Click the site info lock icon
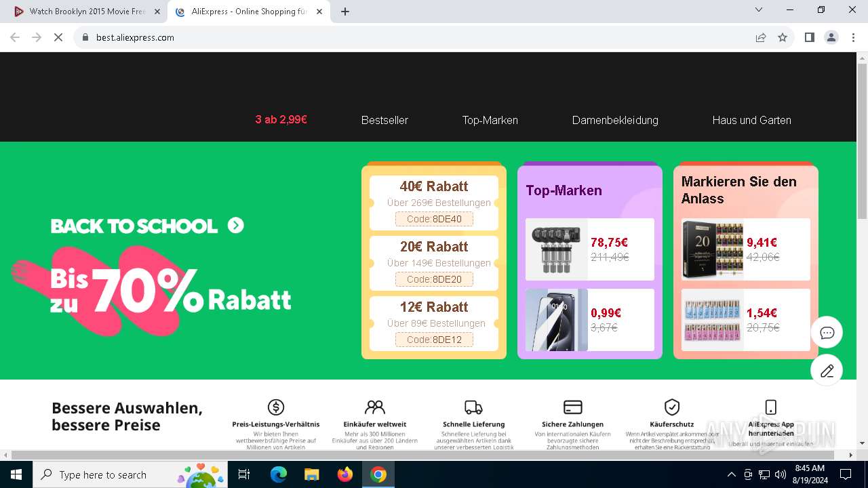 [85, 37]
